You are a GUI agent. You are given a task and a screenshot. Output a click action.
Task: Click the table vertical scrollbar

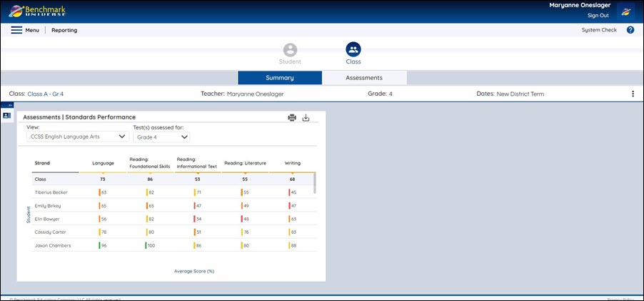pyautogui.click(x=315, y=183)
